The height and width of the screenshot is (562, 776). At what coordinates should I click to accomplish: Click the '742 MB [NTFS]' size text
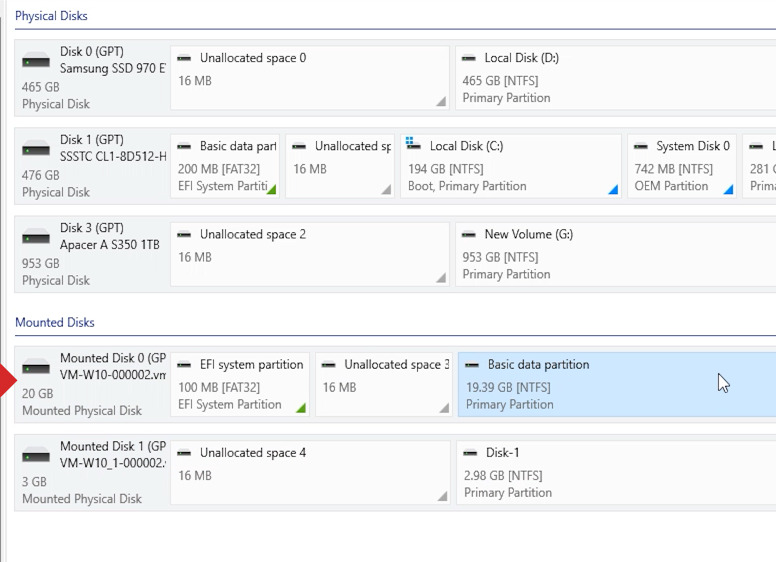pos(674,169)
